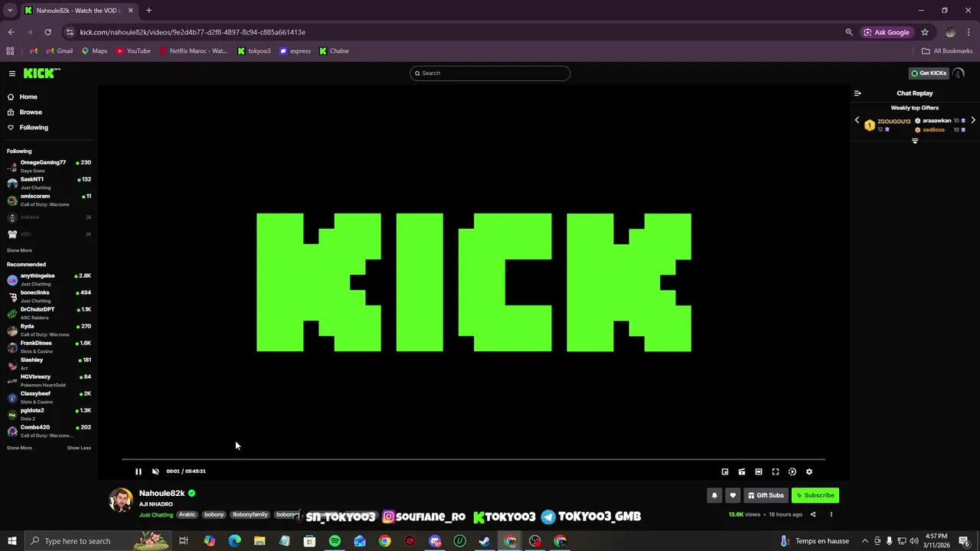Open the Chrome menu three dots
Viewport: 980px width, 551px height.
[969, 32]
